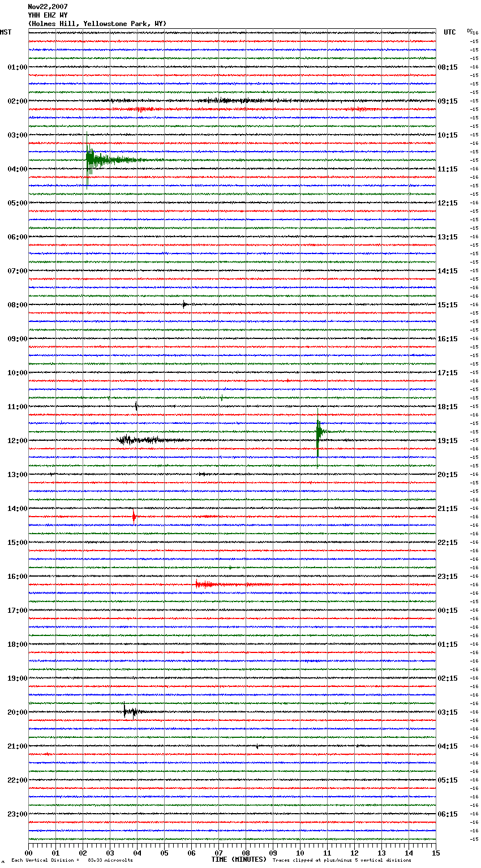The width and height of the screenshot is (481, 868).
Task: Select the 16:00 MST row label
Action: coord(18,577)
